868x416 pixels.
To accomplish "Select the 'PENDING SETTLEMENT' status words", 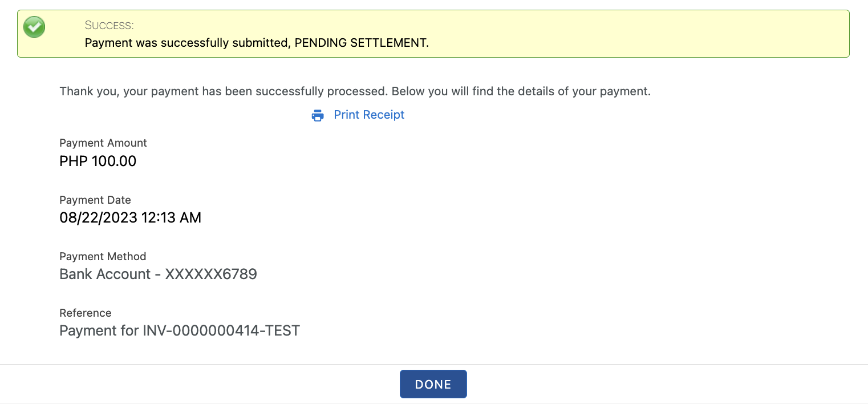I will tap(361, 43).
